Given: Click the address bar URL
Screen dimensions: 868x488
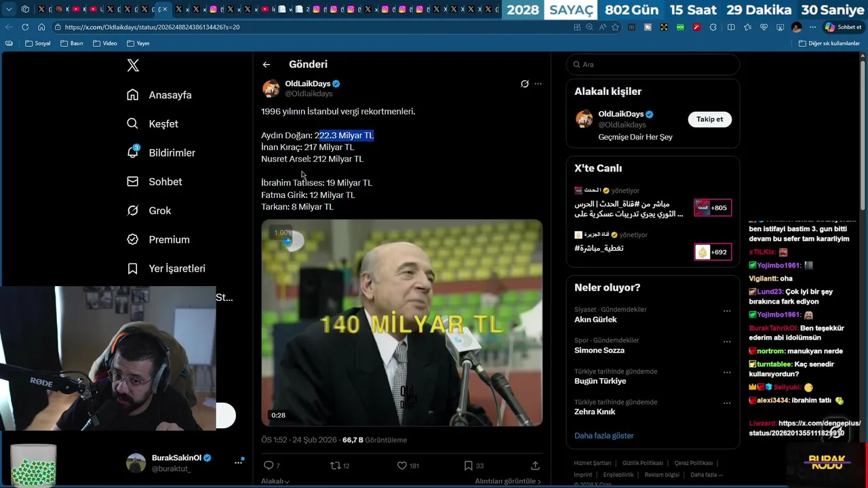Looking at the screenshot, I should (x=152, y=27).
